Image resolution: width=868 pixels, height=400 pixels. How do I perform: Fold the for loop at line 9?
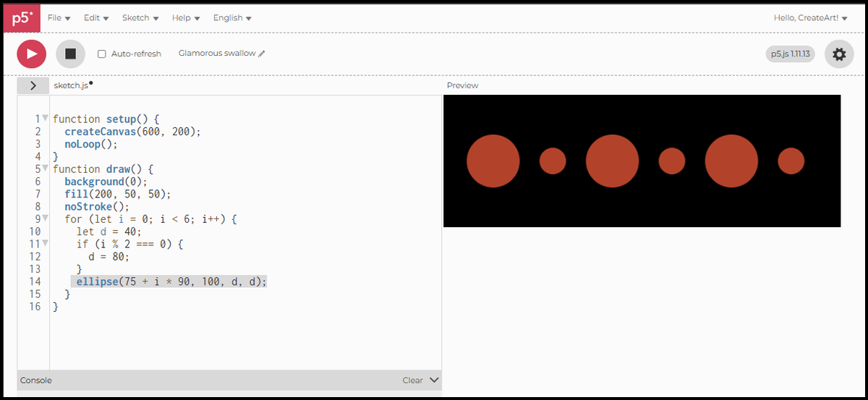click(45, 218)
